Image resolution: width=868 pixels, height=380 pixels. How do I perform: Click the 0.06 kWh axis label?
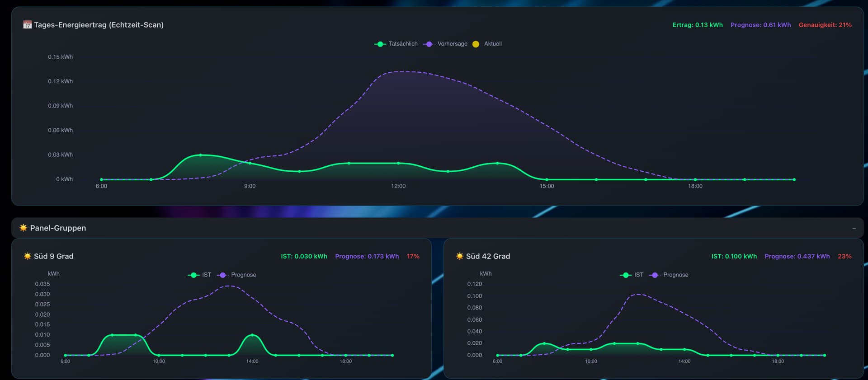point(60,130)
